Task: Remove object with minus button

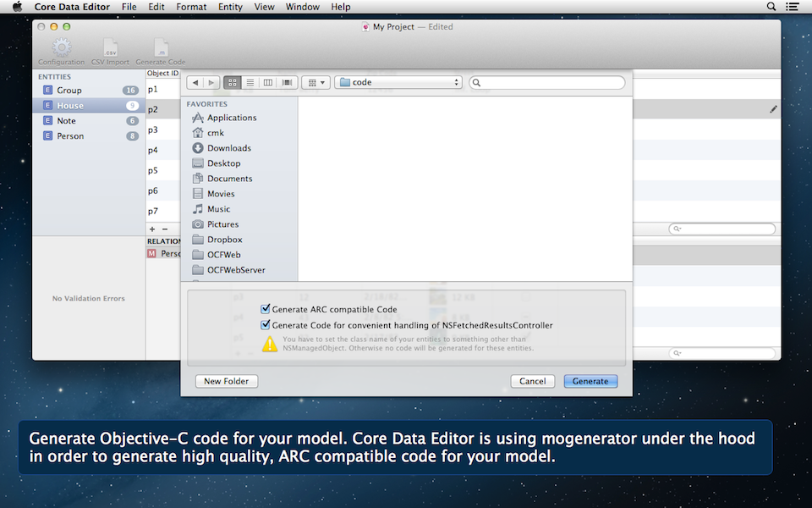Action: pyautogui.click(x=165, y=229)
